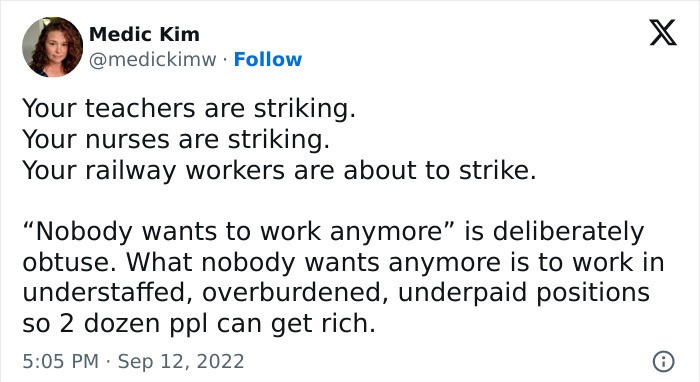Image resolution: width=700 pixels, height=382 pixels.
Task: Follow the @medickimw account
Action: click(268, 59)
